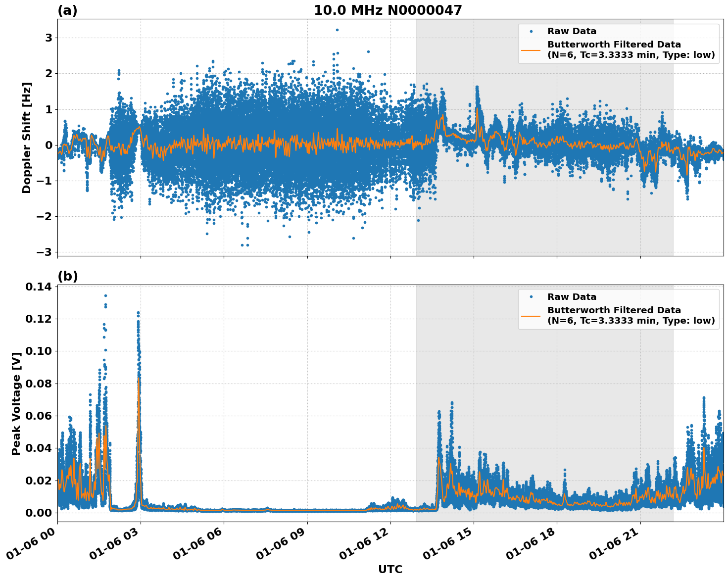Screen dimensions: 728x580
Task: Click the highest Doppler outlier point near 3 Hz
Action: (337, 30)
